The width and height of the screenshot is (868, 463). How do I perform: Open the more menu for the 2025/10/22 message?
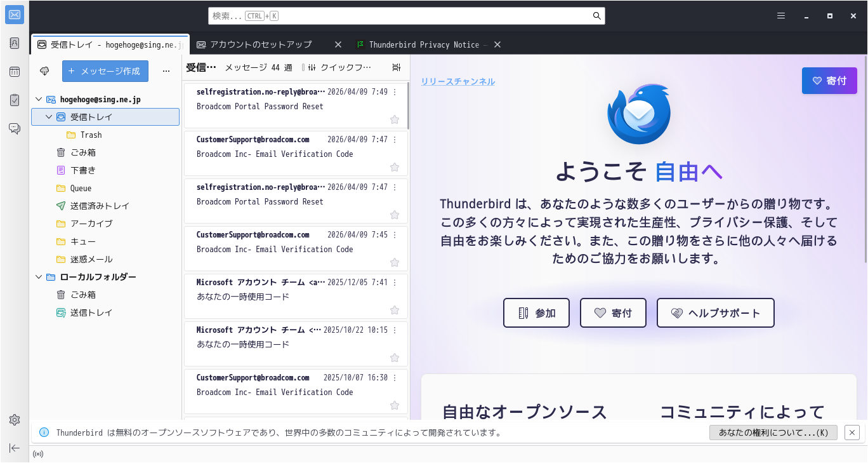pos(395,330)
